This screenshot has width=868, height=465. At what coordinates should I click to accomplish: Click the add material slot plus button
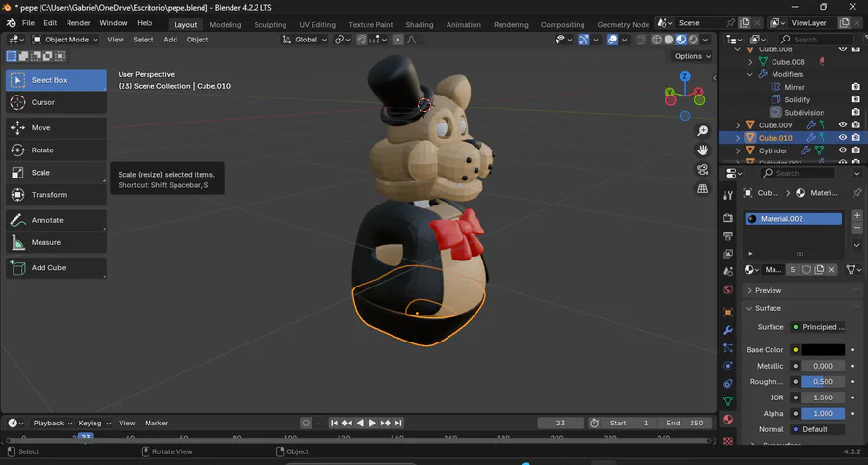857,215
